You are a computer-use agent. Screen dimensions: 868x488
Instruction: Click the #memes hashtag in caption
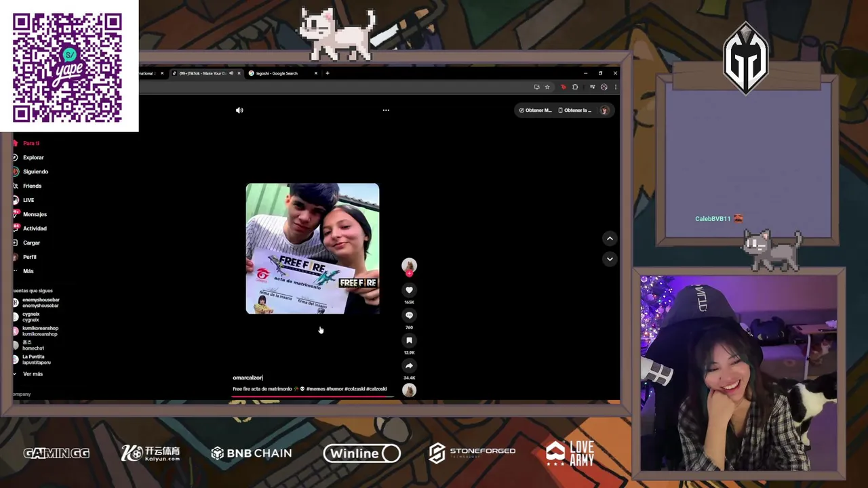tap(315, 389)
